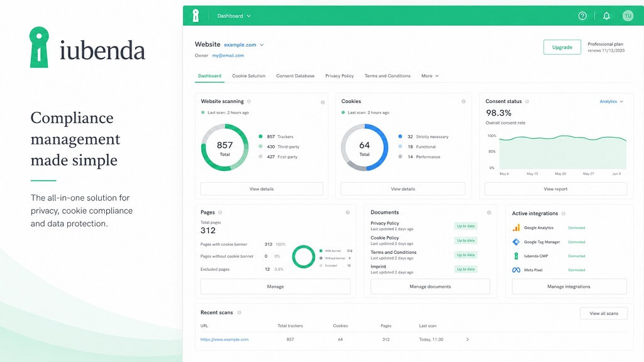Switch to Terms and Conditions tab
644x362 pixels.
(387, 76)
